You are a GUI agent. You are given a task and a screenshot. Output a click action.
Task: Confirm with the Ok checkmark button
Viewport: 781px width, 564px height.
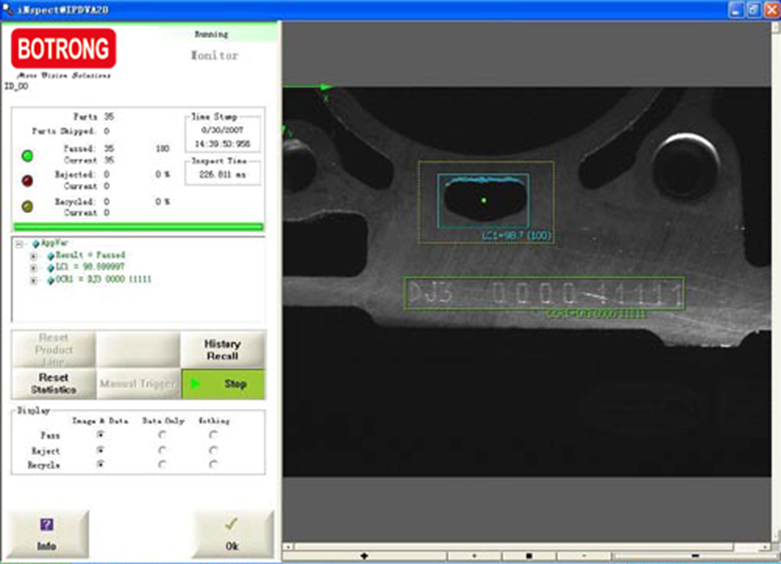point(233,534)
